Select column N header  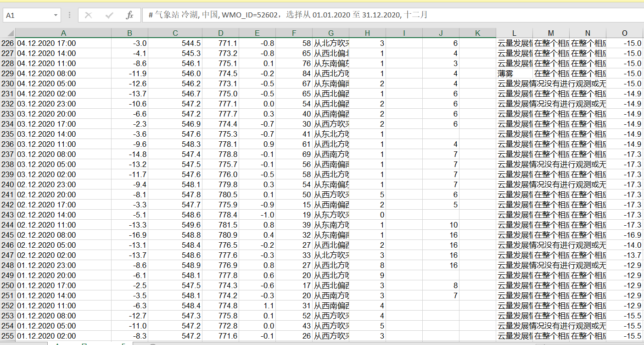(x=588, y=33)
